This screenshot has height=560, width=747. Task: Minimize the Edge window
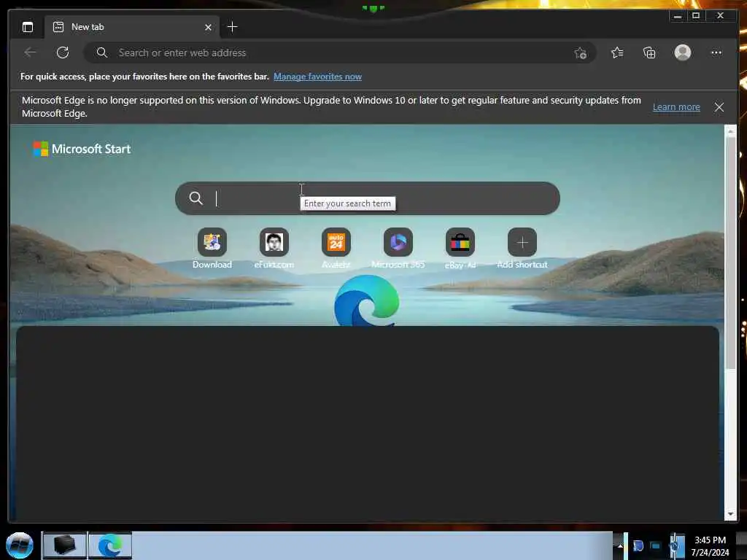click(678, 16)
